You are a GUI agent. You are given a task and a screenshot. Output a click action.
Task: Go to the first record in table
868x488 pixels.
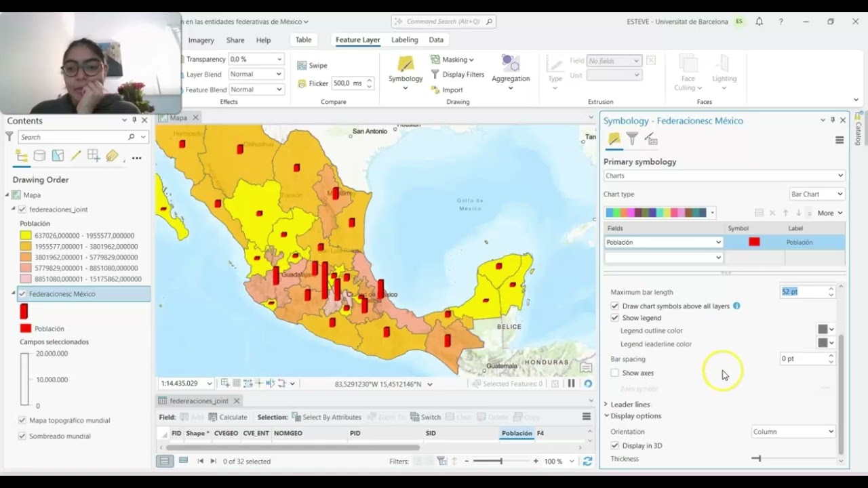(x=200, y=462)
